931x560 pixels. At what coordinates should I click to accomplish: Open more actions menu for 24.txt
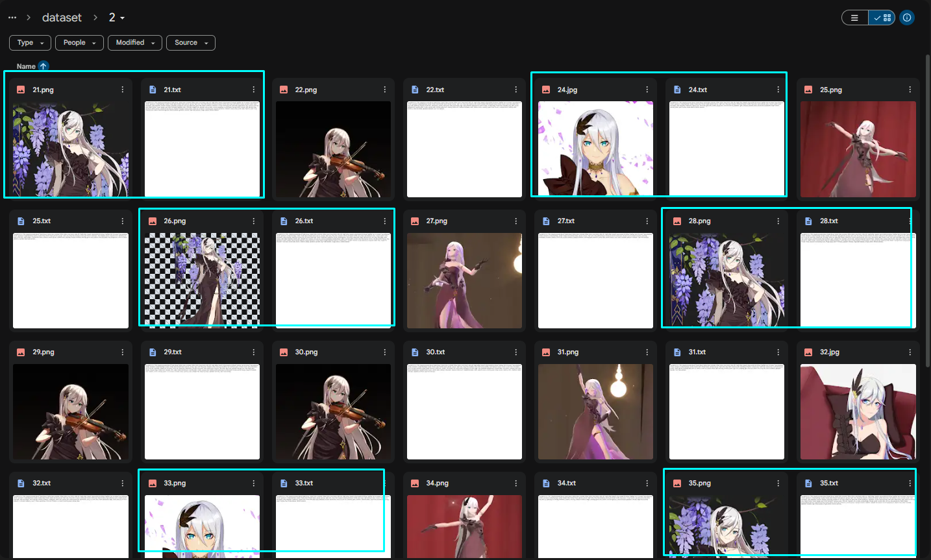click(778, 90)
